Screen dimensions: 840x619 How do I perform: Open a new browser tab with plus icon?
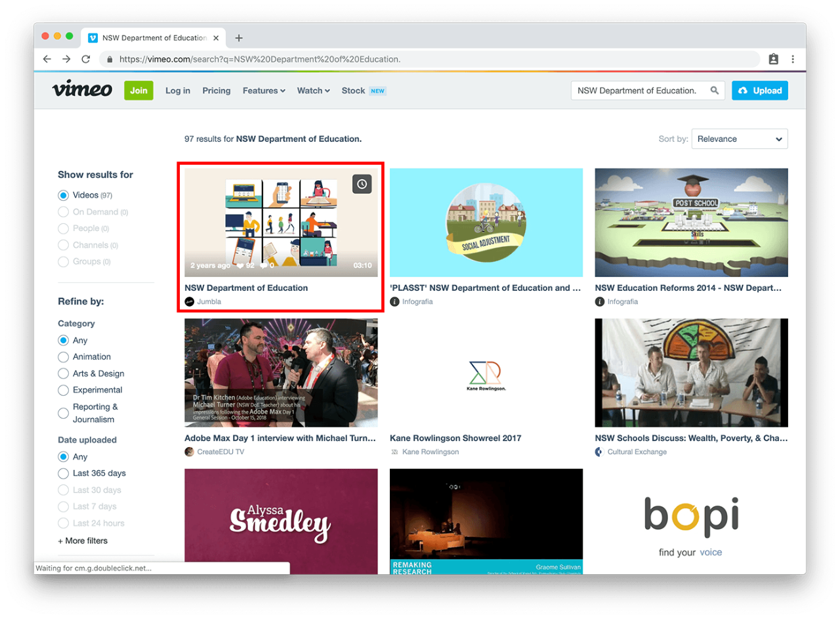(239, 38)
